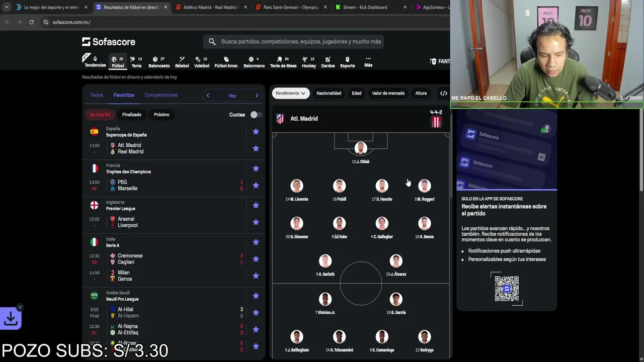Click Vinicius Jr. player avatar
This screenshot has width=644, height=362.
pos(325,299)
